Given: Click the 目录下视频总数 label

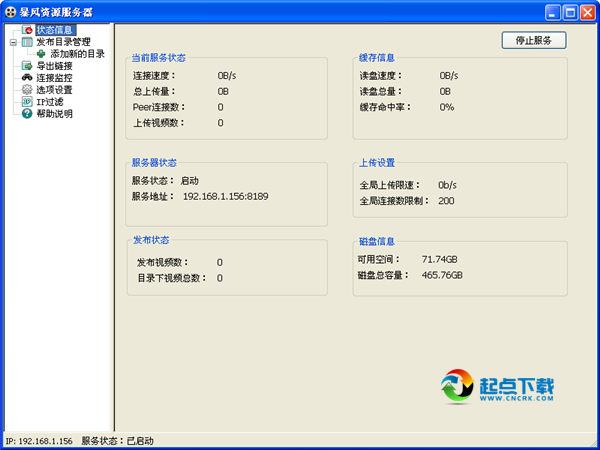Looking at the screenshot, I should tap(172, 278).
